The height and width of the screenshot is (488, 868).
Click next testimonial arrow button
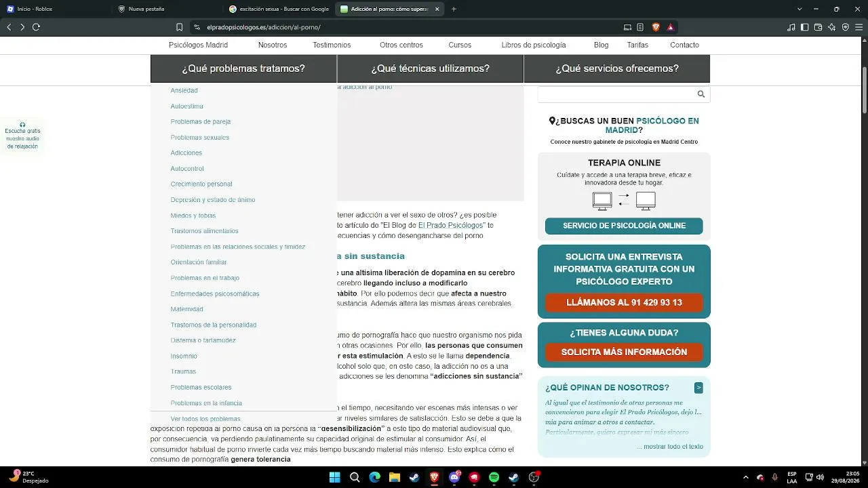pyautogui.click(x=698, y=388)
